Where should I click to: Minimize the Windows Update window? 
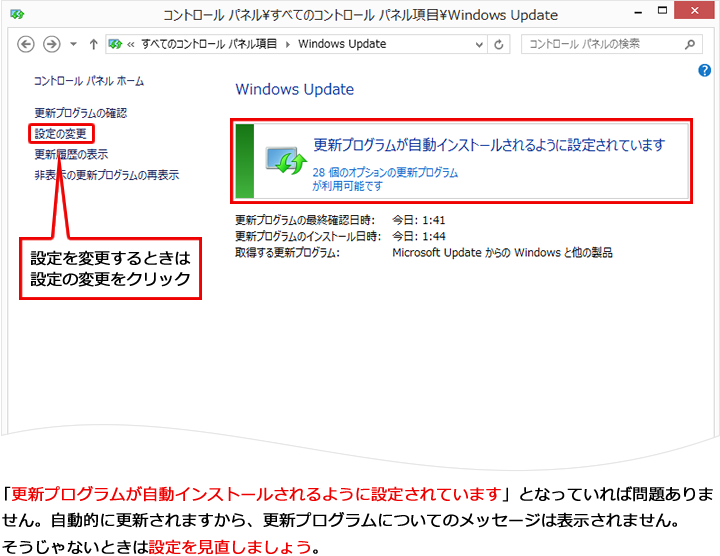click(x=638, y=12)
